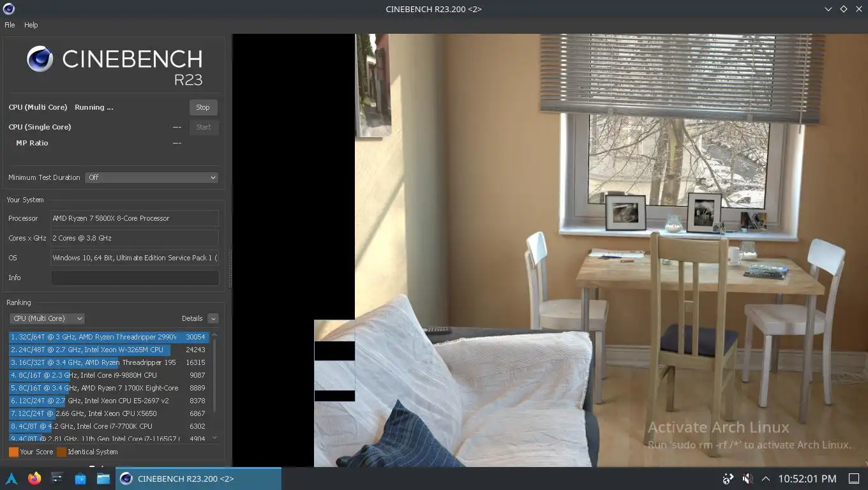Viewport: 868px width, 490px height.
Task: Focus the empty Info input field
Action: 135,278
